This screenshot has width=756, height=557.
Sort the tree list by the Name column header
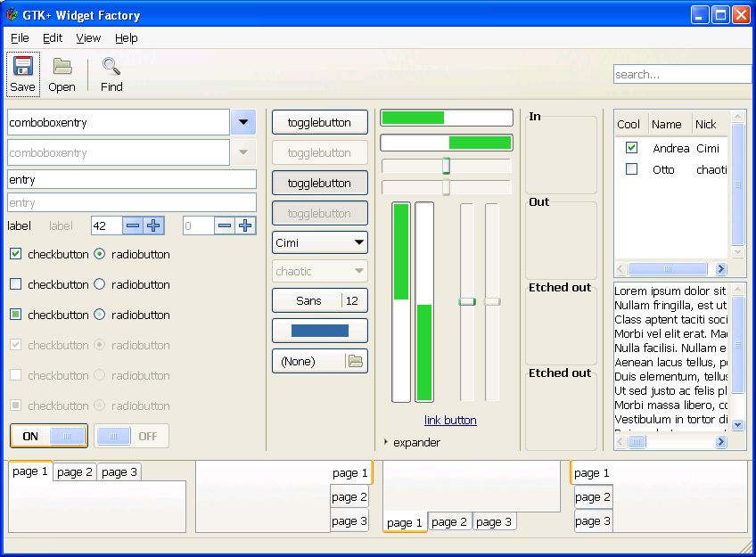670,124
